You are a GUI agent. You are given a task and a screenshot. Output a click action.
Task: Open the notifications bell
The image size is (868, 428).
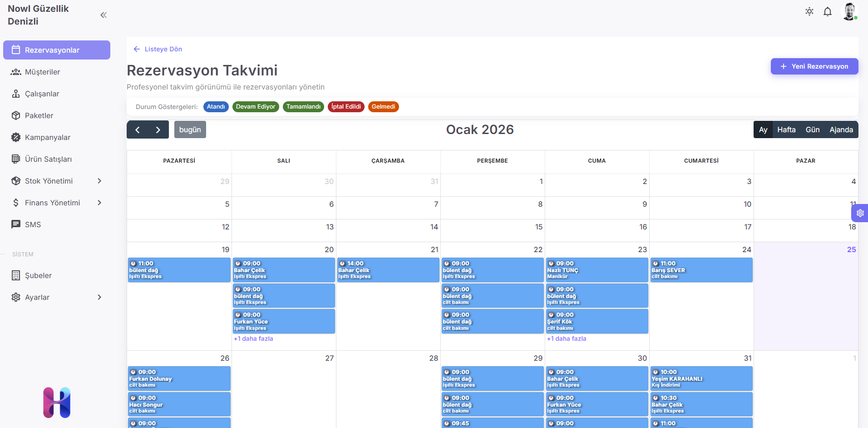828,11
